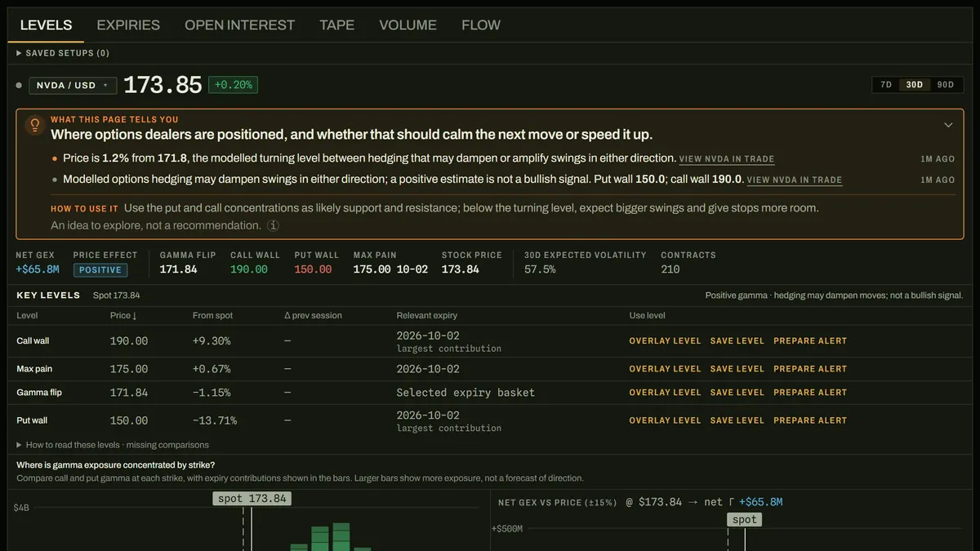Click the '∆ prev session' column header
Image resolution: width=980 pixels, height=551 pixels.
coord(313,315)
